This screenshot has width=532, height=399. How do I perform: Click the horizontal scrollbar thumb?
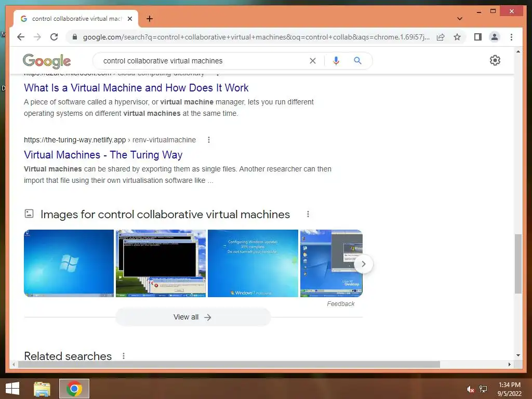tap(229, 364)
